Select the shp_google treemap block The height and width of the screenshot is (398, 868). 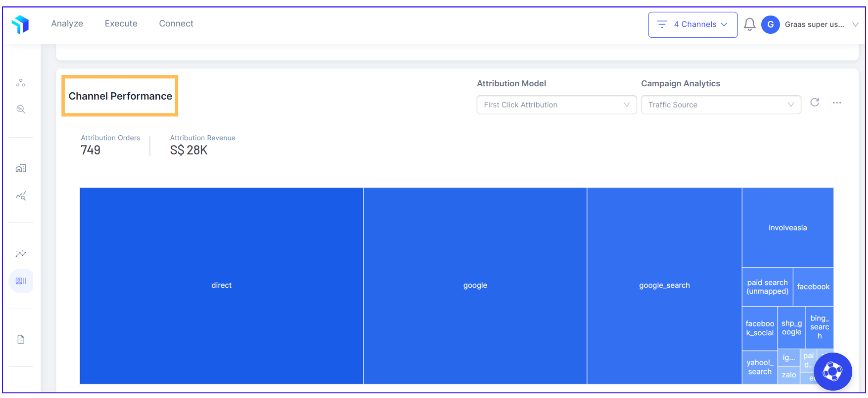791,328
